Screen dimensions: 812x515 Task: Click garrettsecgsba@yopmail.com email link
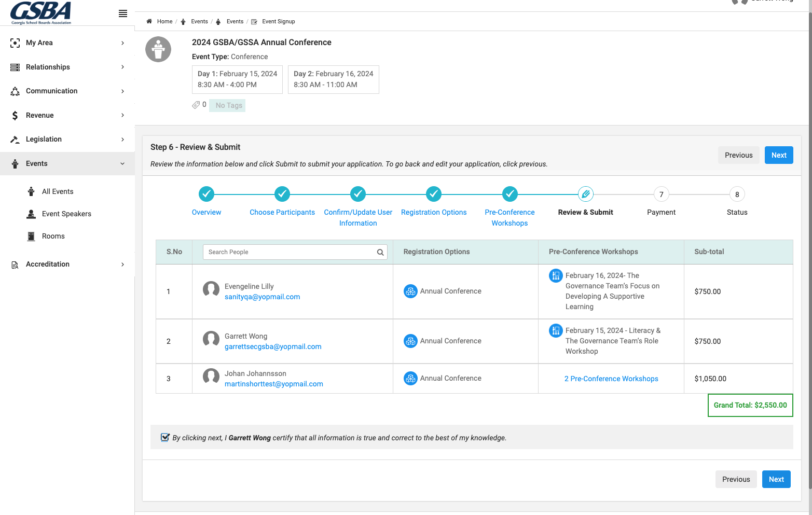click(273, 346)
